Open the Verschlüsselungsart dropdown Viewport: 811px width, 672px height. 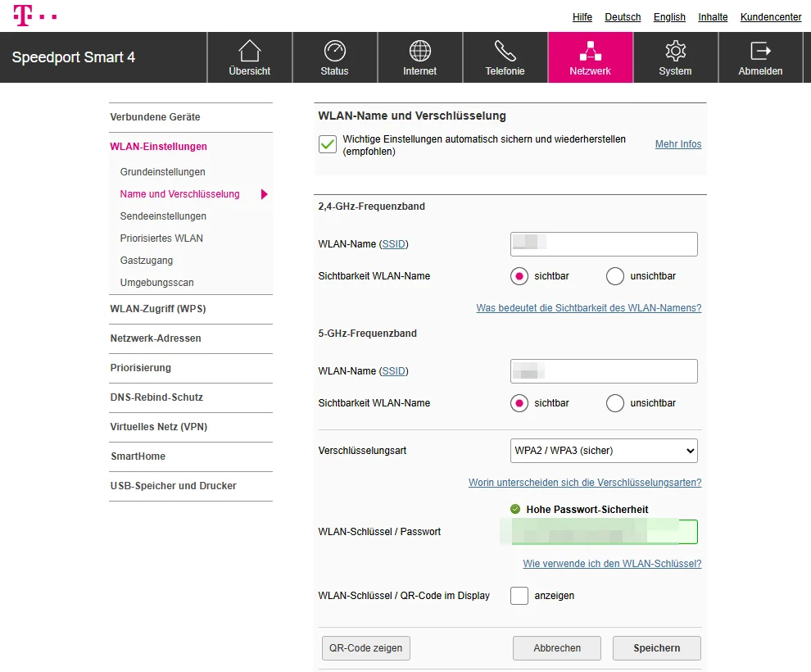[604, 451]
